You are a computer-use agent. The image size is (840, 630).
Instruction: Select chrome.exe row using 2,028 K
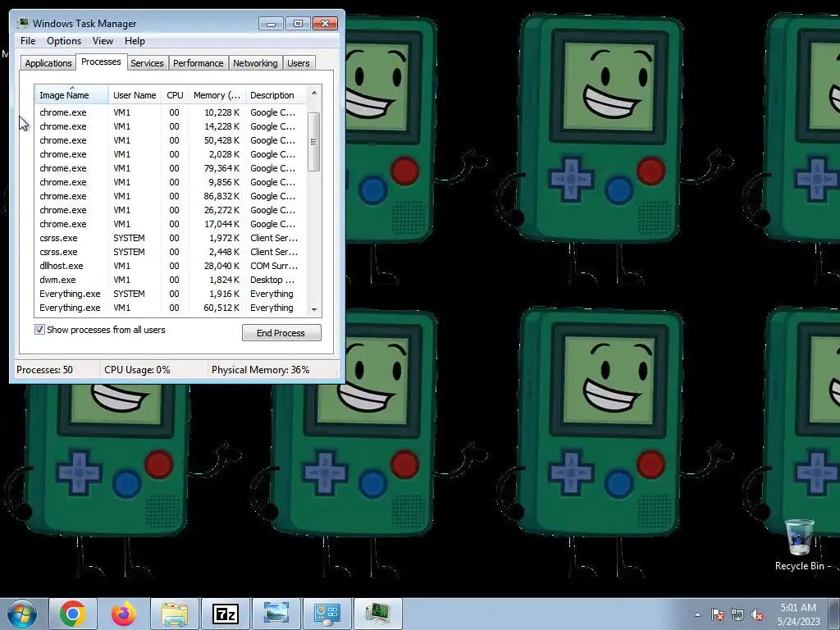[x=171, y=154]
